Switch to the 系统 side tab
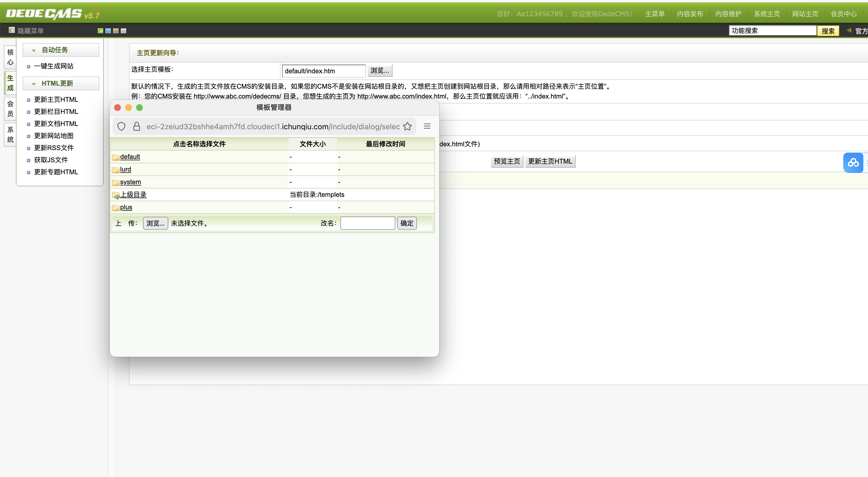868x477 pixels. pyautogui.click(x=10, y=134)
